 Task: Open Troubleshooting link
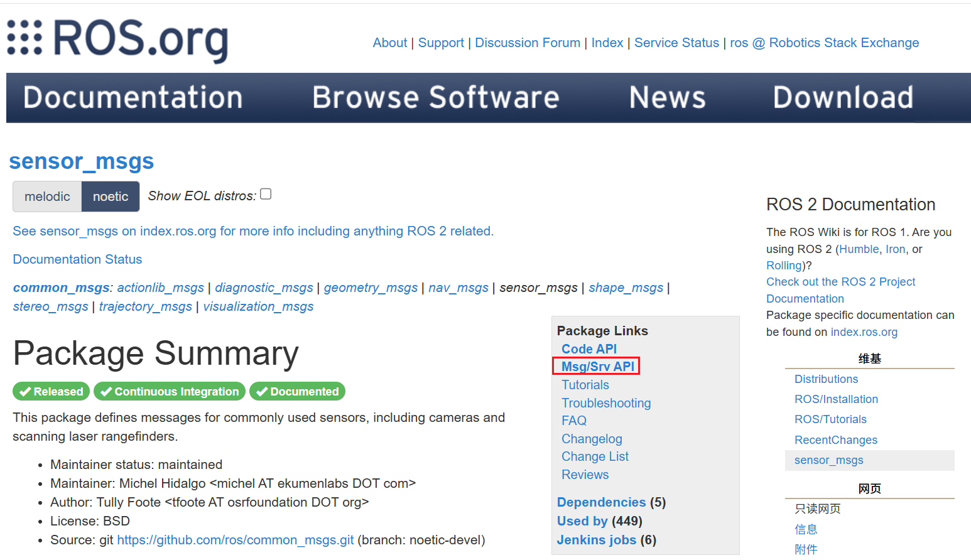click(606, 403)
